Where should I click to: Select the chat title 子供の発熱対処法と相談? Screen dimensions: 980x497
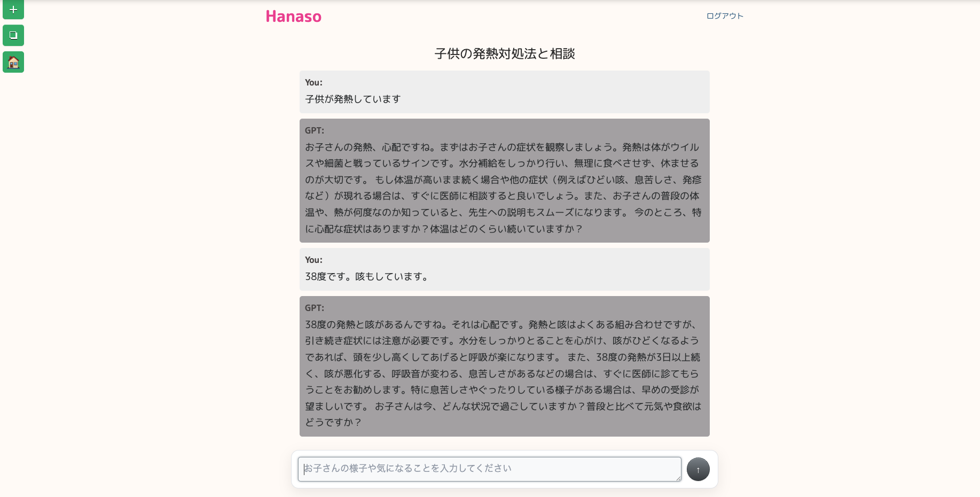coord(505,53)
